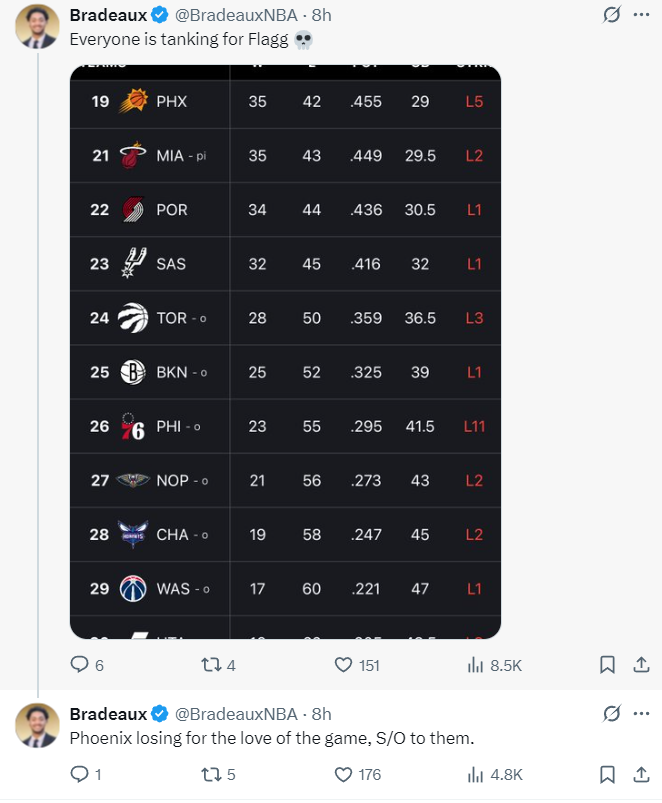Share the Phoenix tweet via upload icon
This screenshot has height=803, width=662.
(641, 774)
